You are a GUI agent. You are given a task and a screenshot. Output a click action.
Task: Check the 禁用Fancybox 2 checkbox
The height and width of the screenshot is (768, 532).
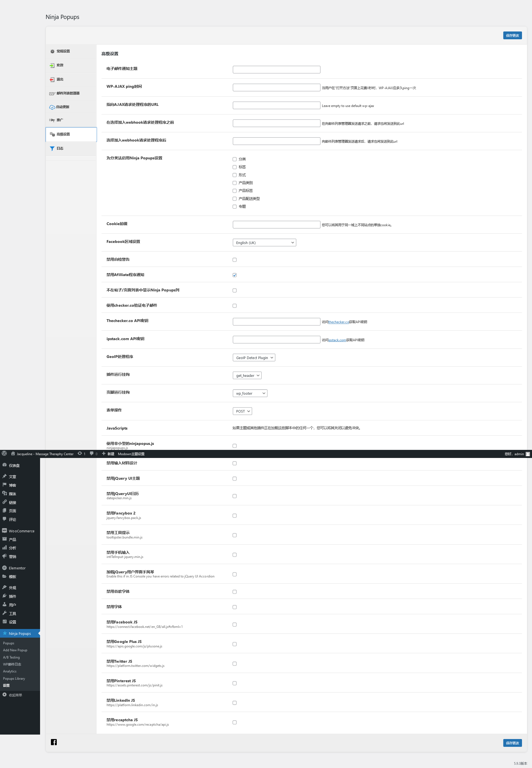[234, 515]
